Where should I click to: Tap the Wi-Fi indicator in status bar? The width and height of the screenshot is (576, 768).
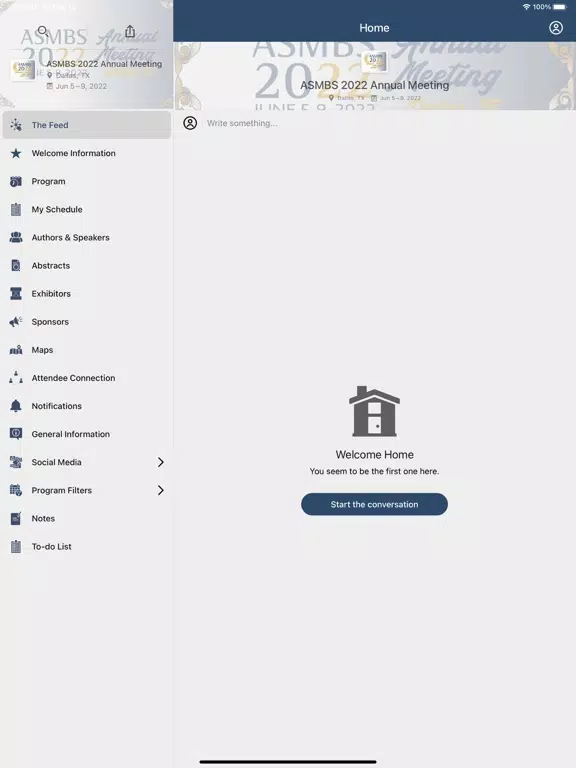[527, 7]
